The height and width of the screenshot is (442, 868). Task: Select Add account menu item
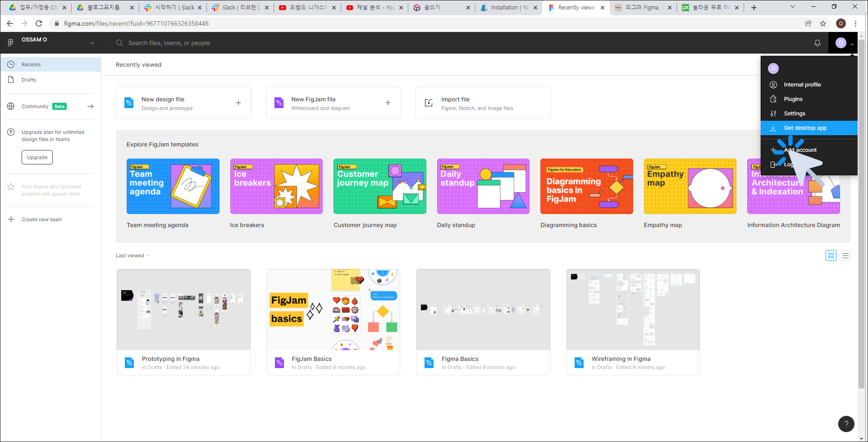click(809, 150)
